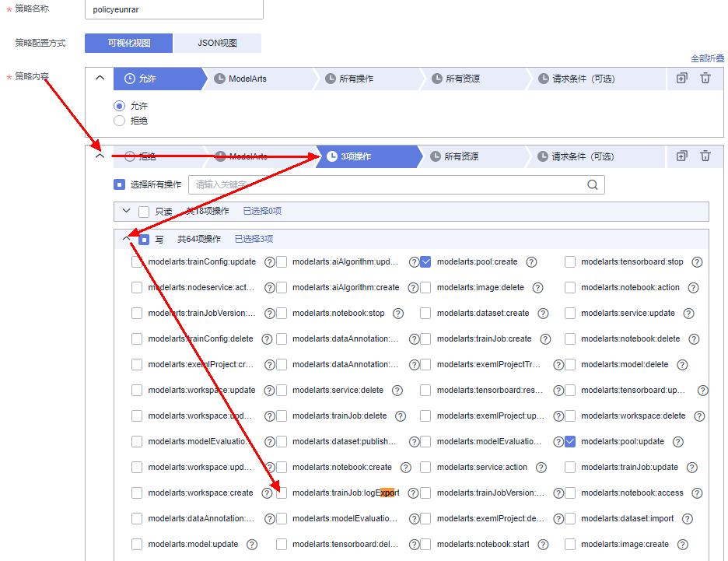Open help for modelarts:image:delete
The width and height of the screenshot is (728, 561).
pyautogui.click(x=537, y=288)
